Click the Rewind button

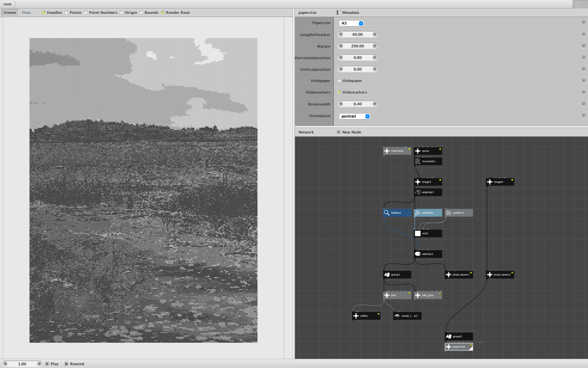pos(74,363)
